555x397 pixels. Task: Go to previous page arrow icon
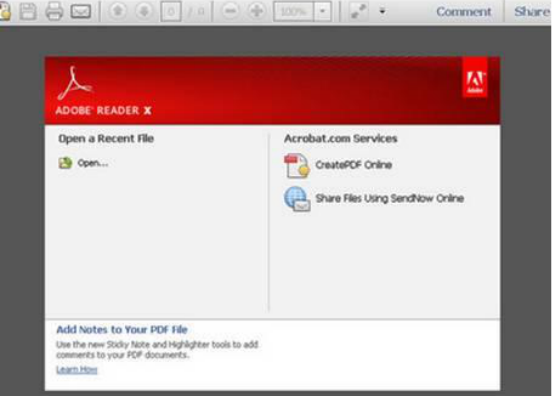(118, 11)
